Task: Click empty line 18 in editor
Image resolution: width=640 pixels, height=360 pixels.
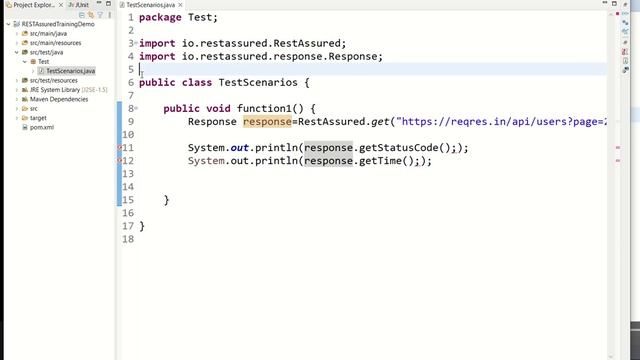Action: point(372,239)
